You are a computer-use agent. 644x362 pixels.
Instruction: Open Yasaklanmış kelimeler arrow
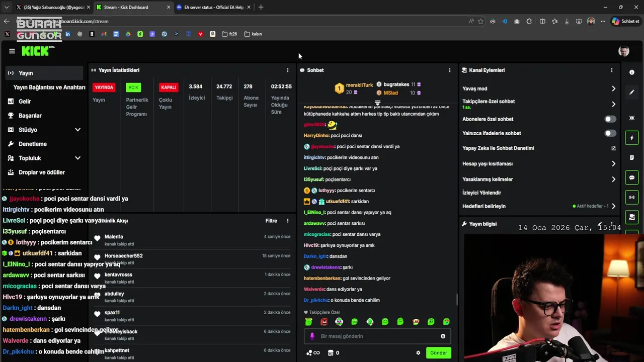point(613,179)
